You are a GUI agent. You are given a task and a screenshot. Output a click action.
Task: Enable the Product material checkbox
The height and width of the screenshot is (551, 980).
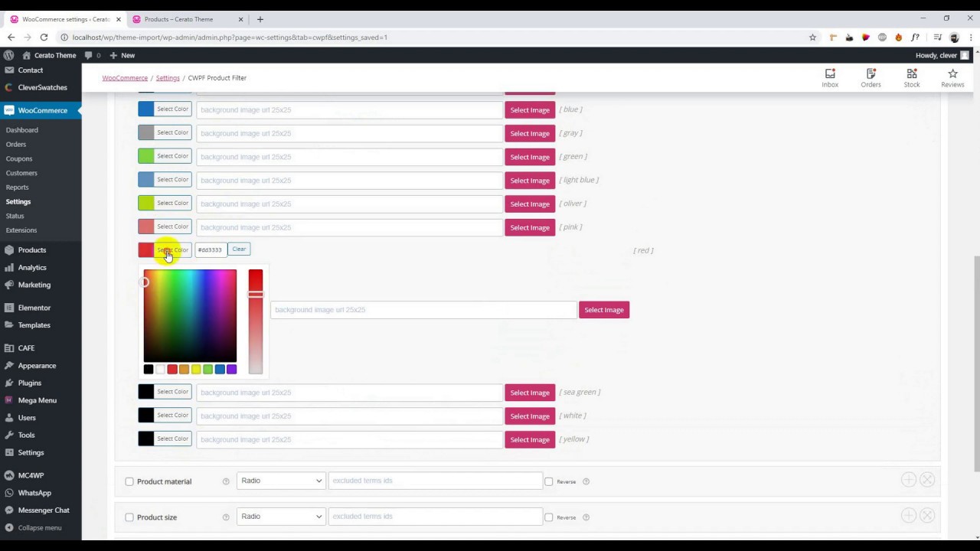click(129, 481)
